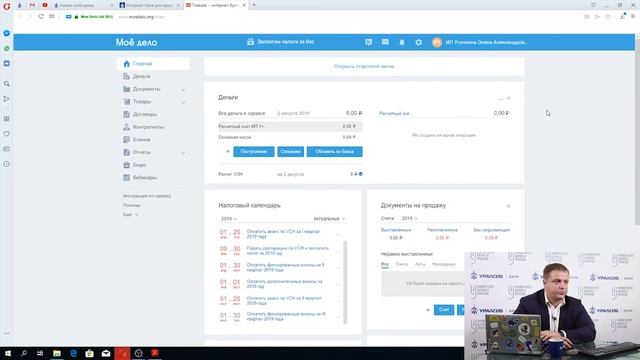Viewport: 640px width, 360px height.
Task: Click 'Открыть стартовое меню' link
Action: pos(364,66)
